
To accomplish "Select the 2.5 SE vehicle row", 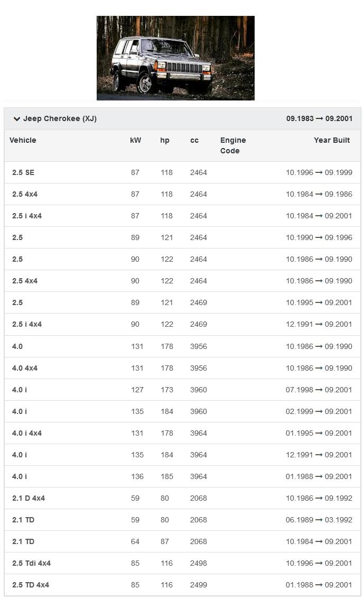I will [x=23, y=172].
